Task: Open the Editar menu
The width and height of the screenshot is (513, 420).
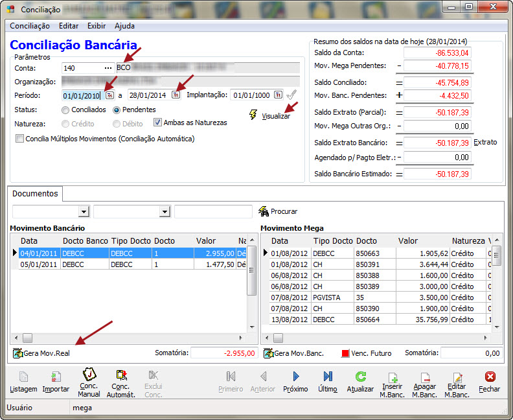Action: click(69, 26)
